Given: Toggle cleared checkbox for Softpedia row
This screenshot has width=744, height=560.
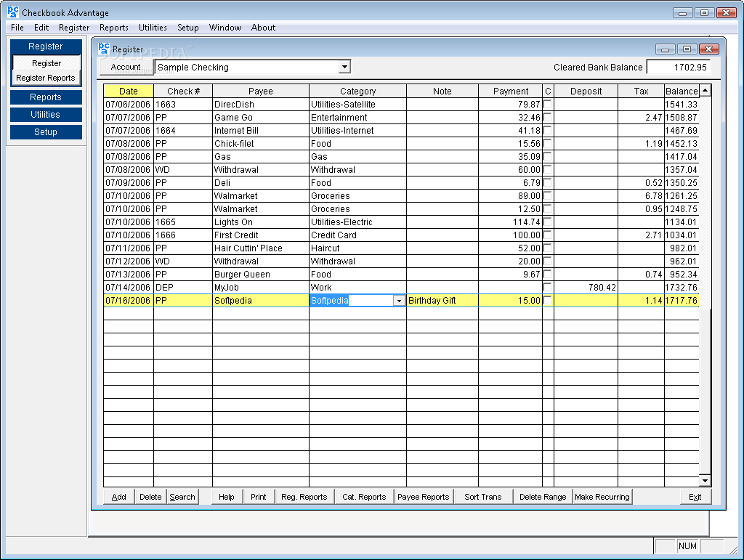Looking at the screenshot, I should tap(548, 300).
